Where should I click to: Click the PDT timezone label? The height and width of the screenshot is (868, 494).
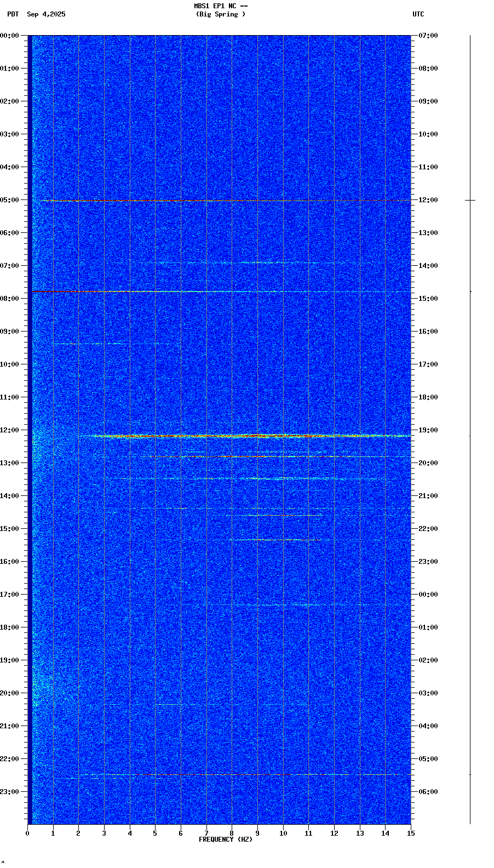tap(13, 14)
